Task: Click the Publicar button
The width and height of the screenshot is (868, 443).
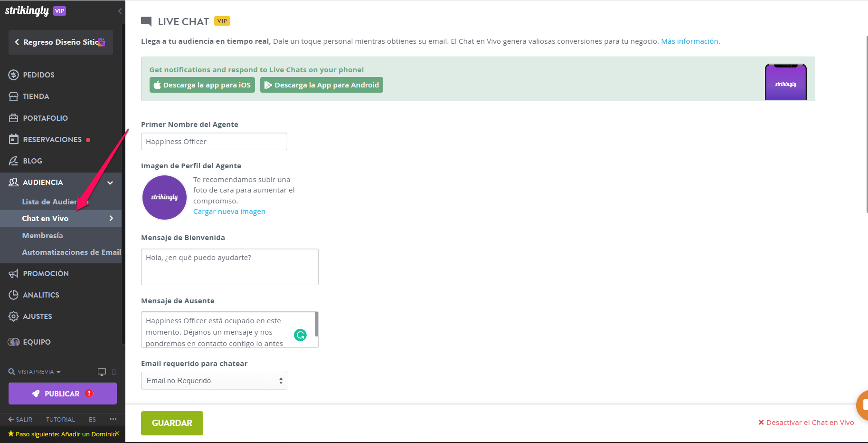Action: 63,394
